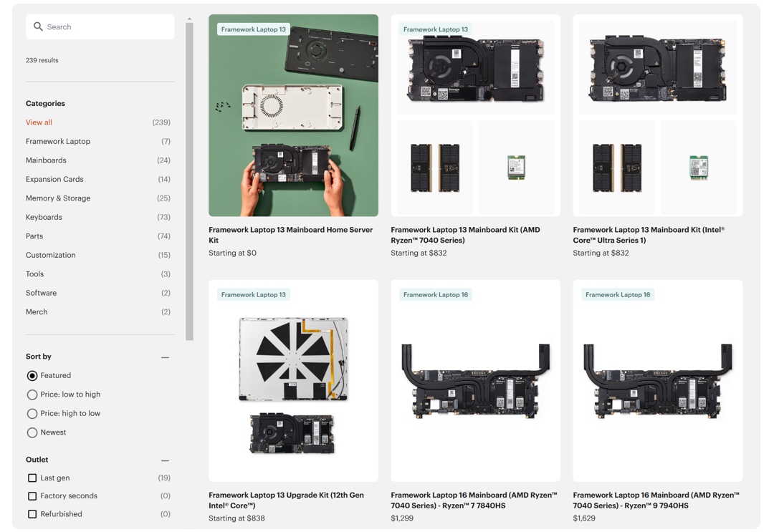Open Mainboard Home Server Kit image

pos(293,115)
